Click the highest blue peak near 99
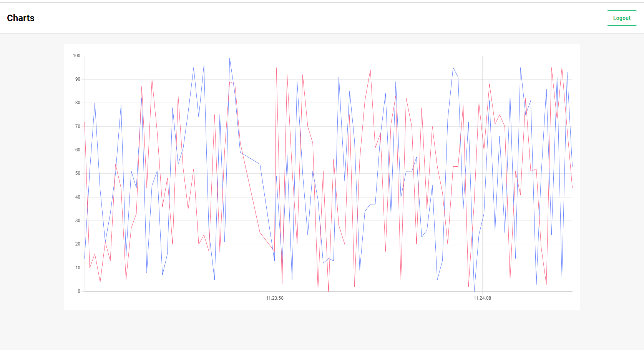This screenshot has width=644, height=350. 230,58
